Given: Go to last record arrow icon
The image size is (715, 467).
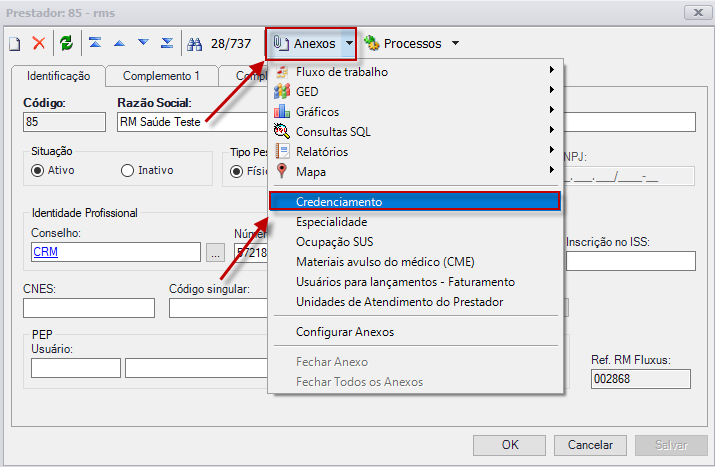Looking at the screenshot, I should coord(167,43).
